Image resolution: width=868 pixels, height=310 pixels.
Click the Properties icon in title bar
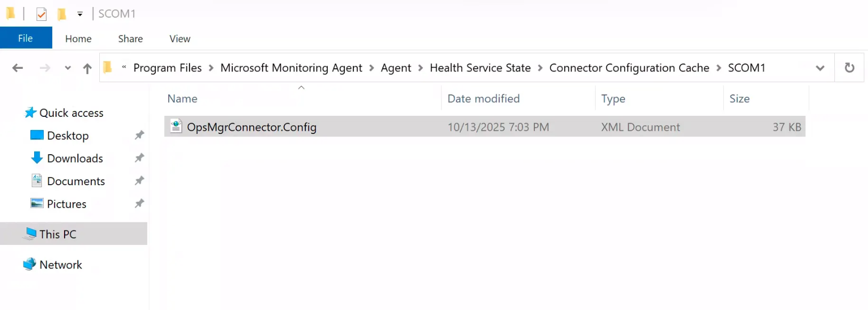pos(41,14)
